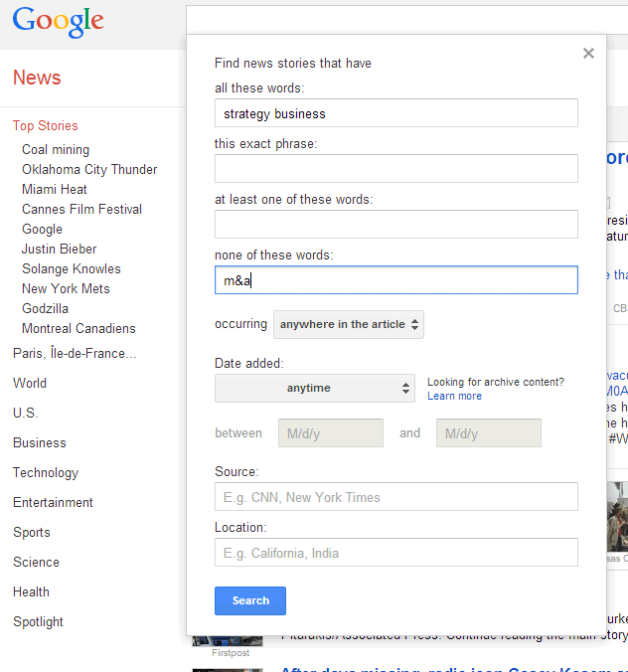Viewport: 628px width, 672px height.
Task: Open the Oklahoma City Thunder topic
Action: tap(89, 170)
